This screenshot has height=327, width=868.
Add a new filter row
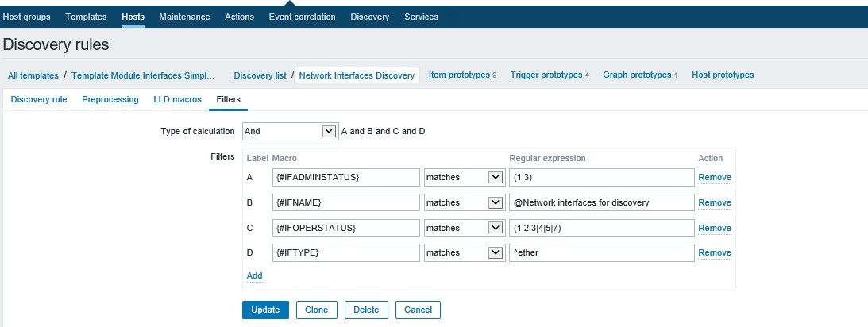point(254,275)
